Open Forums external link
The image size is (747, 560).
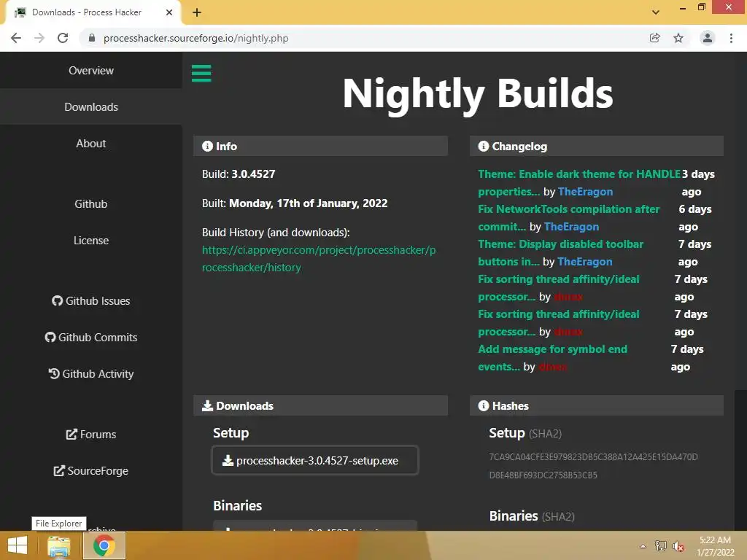[91, 435]
